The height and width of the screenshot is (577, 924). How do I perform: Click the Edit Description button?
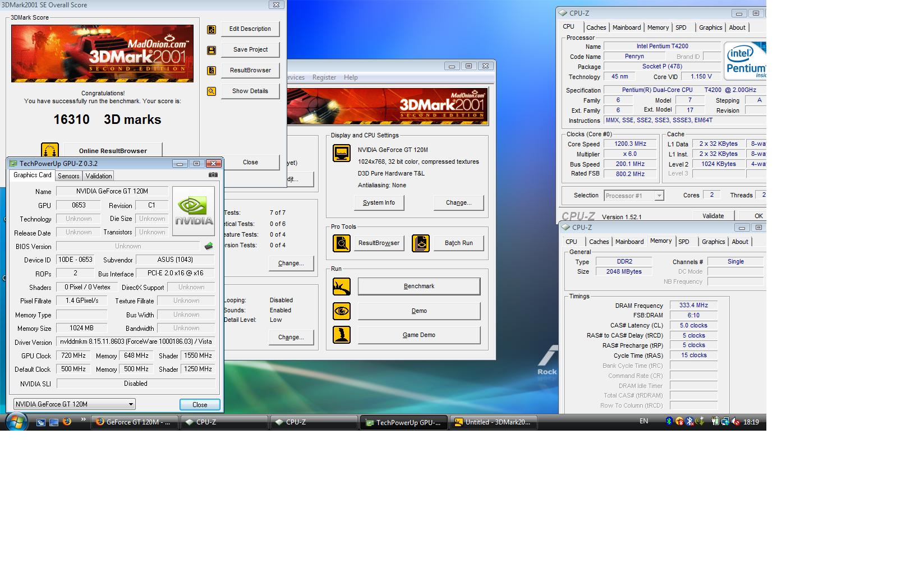coord(250,29)
